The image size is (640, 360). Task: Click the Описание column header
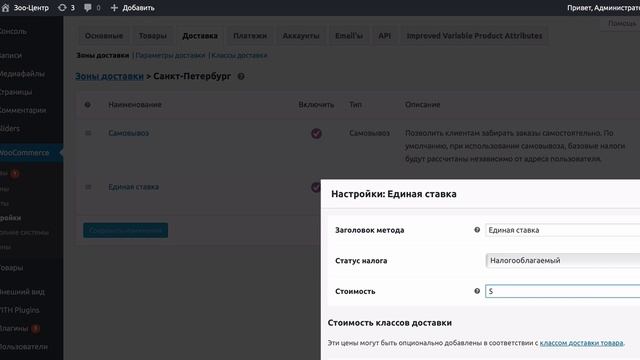pos(422,105)
